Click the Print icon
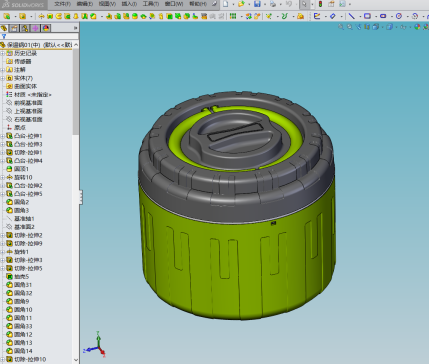 point(273,4)
